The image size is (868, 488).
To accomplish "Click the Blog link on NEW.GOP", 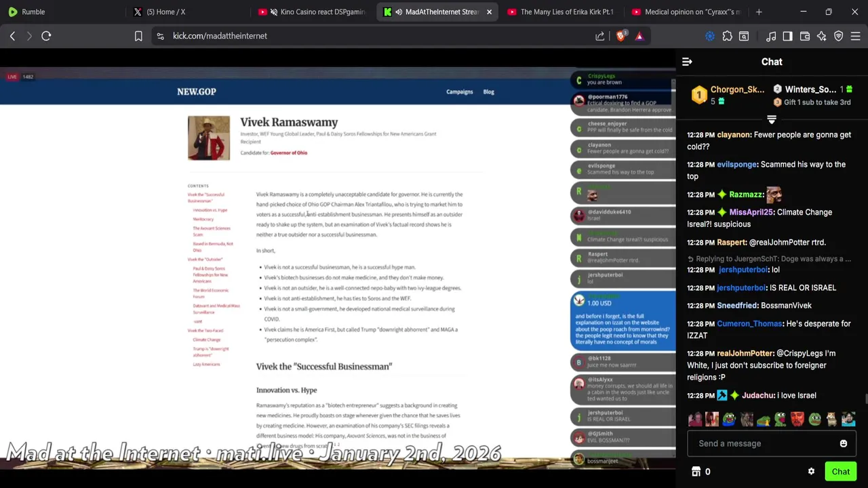I will [x=488, y=91].
